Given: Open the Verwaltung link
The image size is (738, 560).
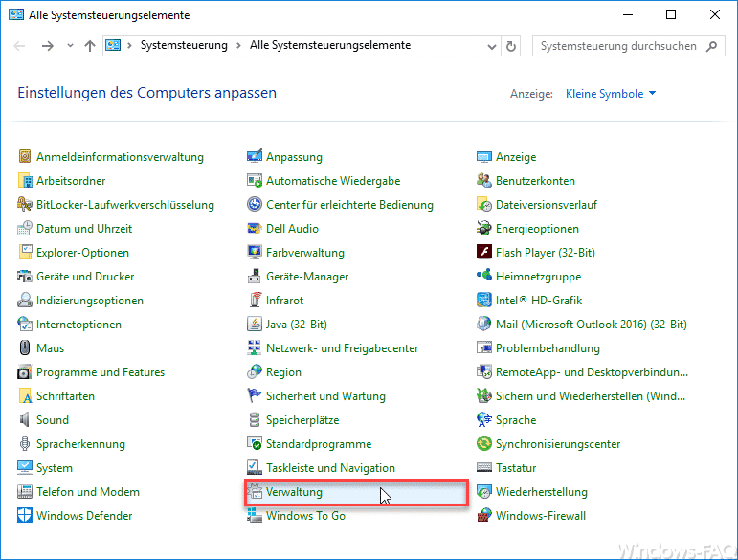Looking at the screenshot, I should pos(294,492).
